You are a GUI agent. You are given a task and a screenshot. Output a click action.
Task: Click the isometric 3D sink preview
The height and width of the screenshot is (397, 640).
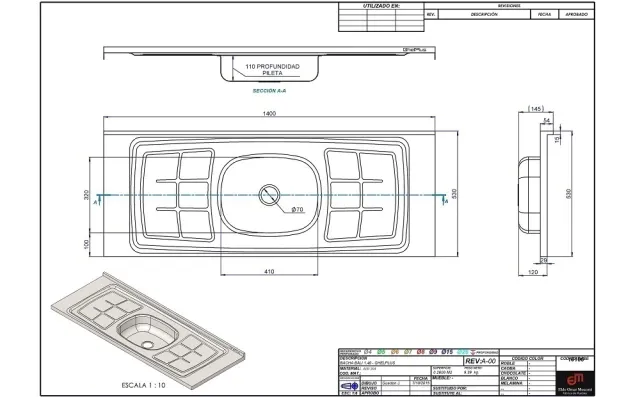[x=148, y=330]
